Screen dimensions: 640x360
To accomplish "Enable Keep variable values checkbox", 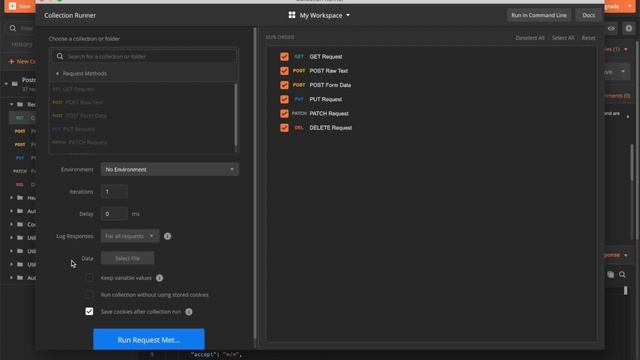I will pyautogui.click(x=89, y=278).
